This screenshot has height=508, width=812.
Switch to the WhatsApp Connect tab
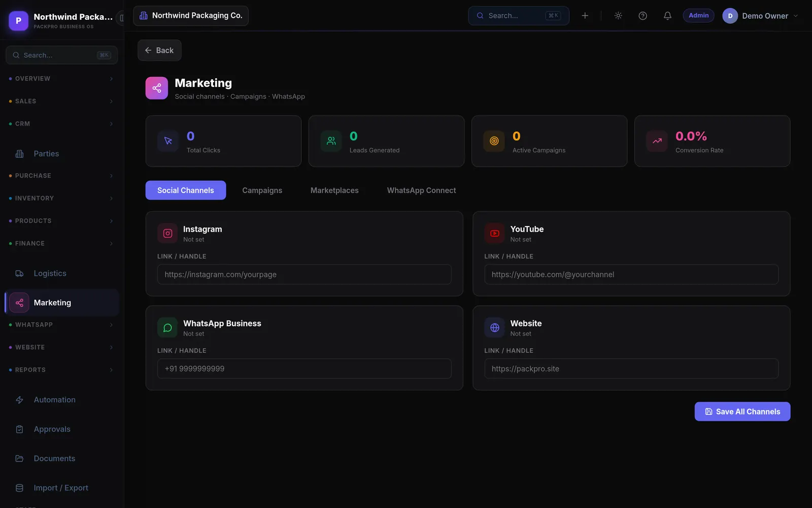[421, 190]
